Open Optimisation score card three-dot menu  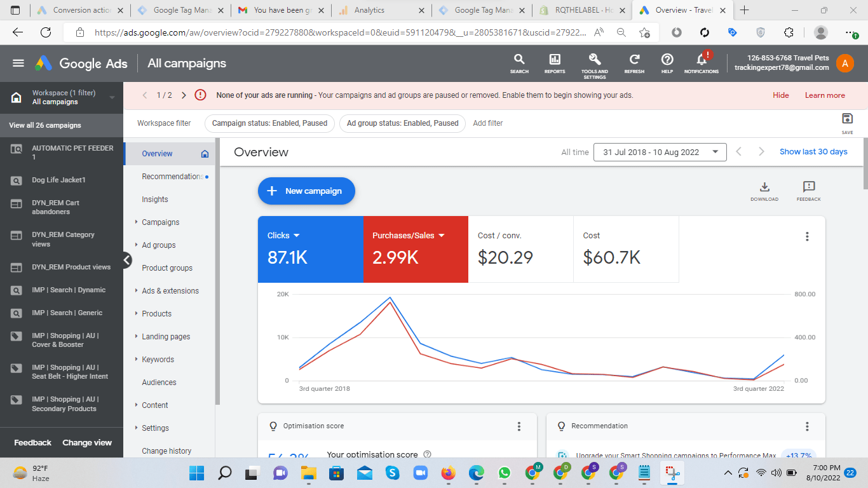pos(519,426)
